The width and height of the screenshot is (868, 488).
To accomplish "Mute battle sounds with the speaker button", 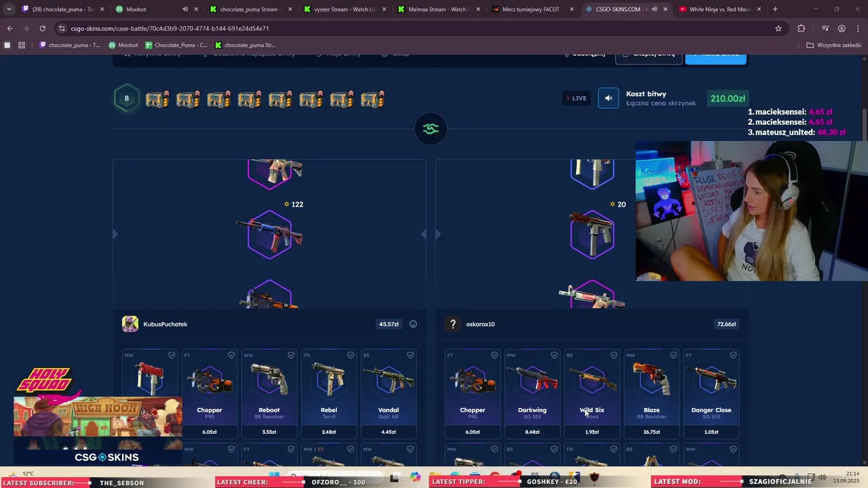I will tap(608, 98).
